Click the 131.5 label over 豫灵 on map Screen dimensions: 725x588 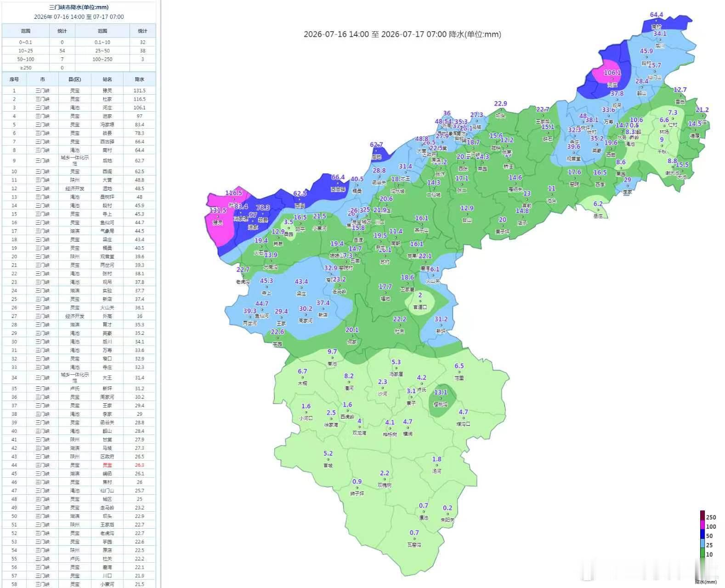coord(218,210)
